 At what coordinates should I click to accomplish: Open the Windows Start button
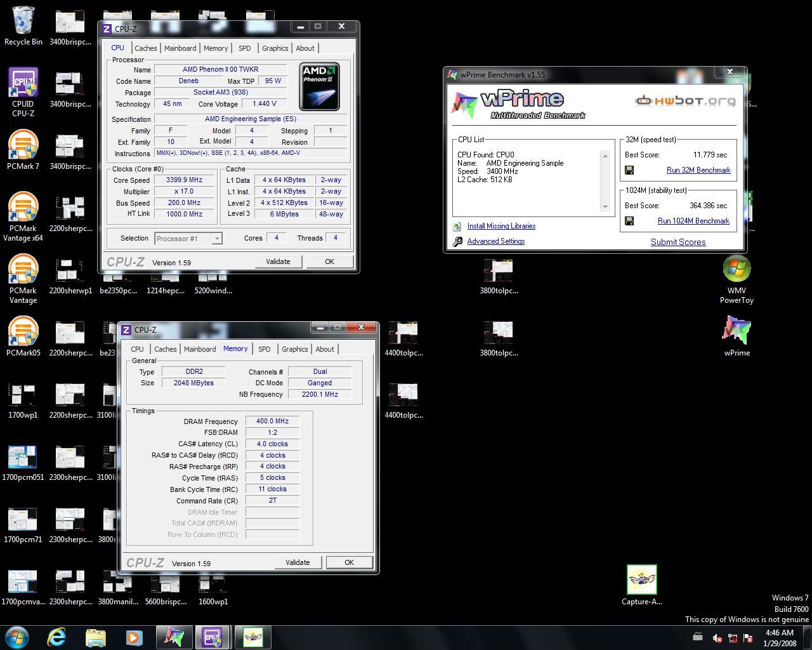[x=17, y=637]
